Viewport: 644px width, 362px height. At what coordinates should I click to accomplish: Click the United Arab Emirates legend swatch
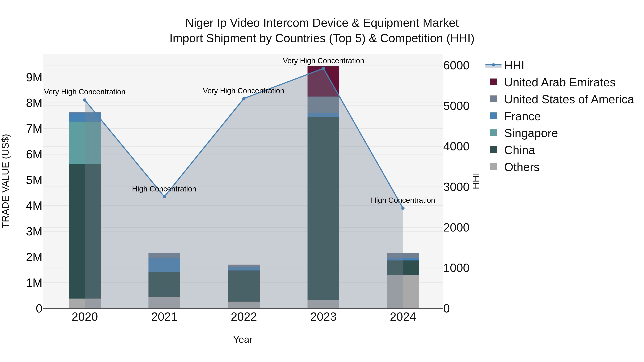[x=494, y=82]
